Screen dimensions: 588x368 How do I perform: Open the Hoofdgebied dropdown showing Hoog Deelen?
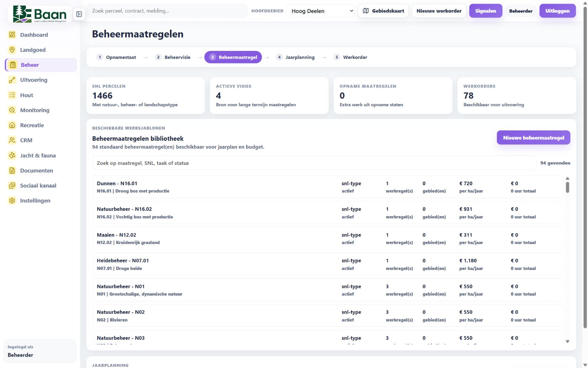[321, 11]
